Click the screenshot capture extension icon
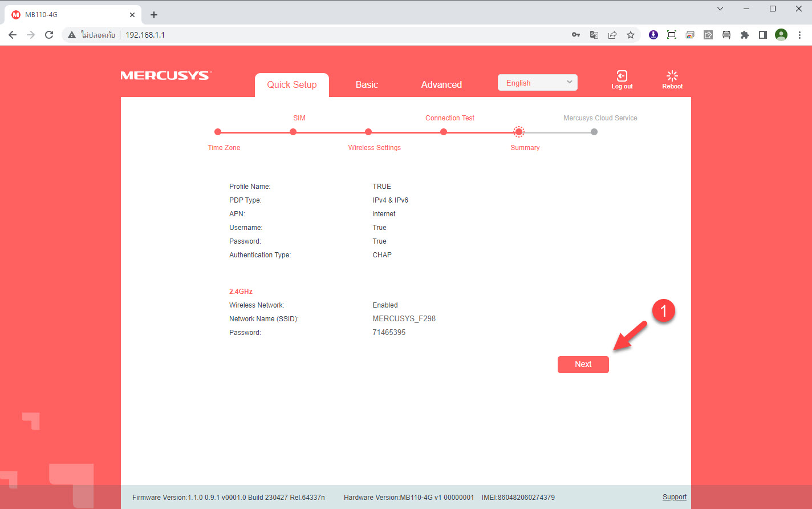Screen dimensions: 812x509 click(672, 35)
